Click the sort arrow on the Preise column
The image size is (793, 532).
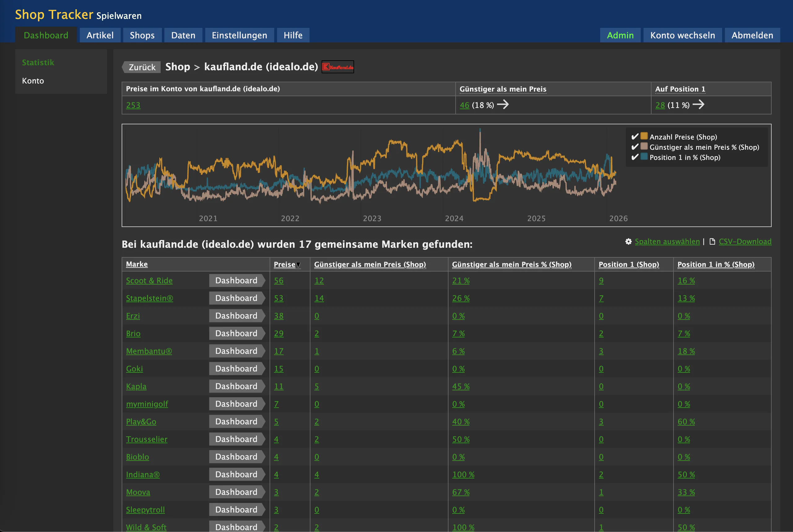298,265
